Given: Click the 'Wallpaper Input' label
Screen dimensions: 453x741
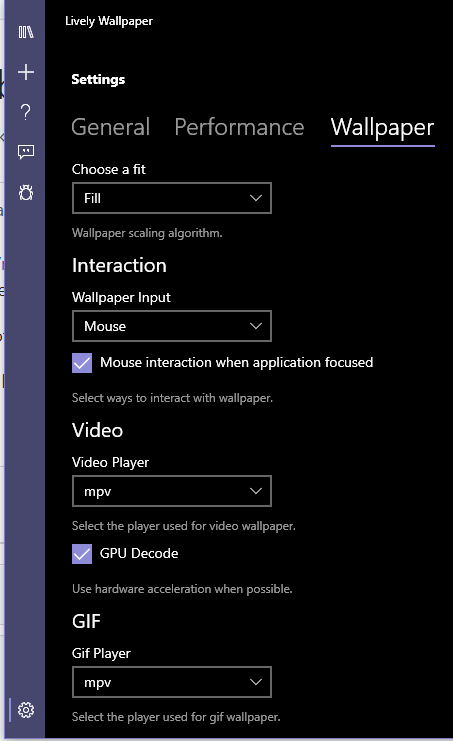Looking at the screenshot, I should point(121,297).
